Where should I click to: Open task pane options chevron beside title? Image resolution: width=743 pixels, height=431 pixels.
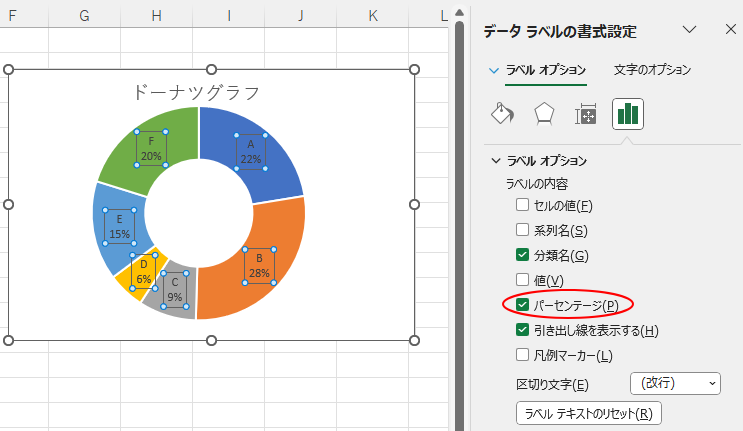(x=689, y=30)
